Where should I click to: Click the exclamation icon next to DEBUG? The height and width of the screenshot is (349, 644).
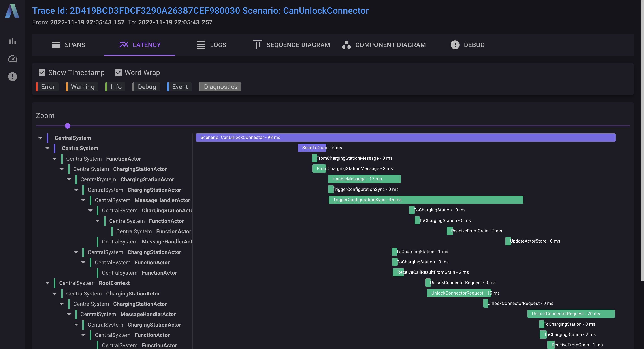coord(455,45)
